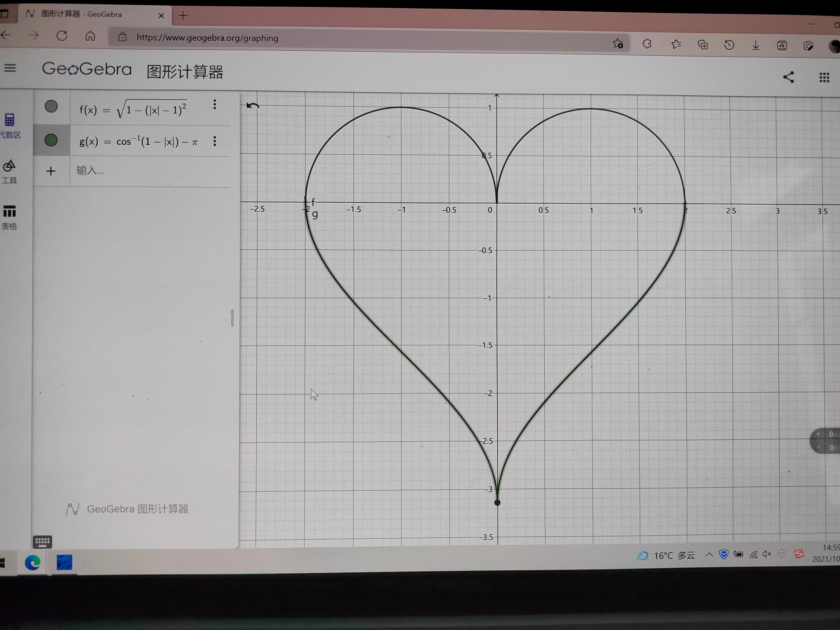Open the Wi-Fi network tray icon
Viewport: 840px width, 630px height.
pos(754,555)
